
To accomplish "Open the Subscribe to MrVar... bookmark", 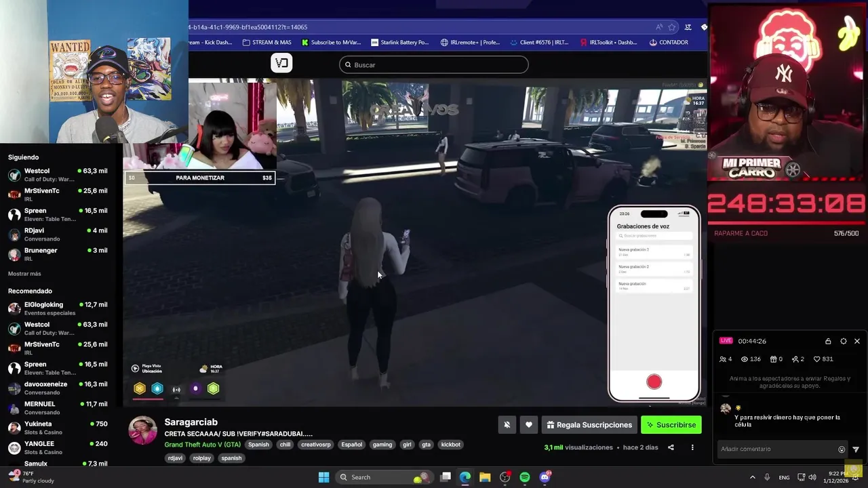I will (x=331, y=42).
